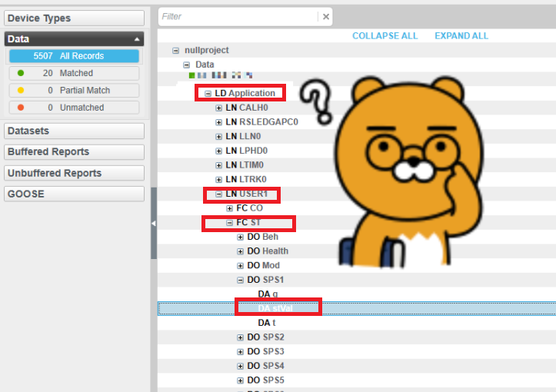556x392 pixels.
Task: Open the GOOSE section
Action: click(74, 194)
